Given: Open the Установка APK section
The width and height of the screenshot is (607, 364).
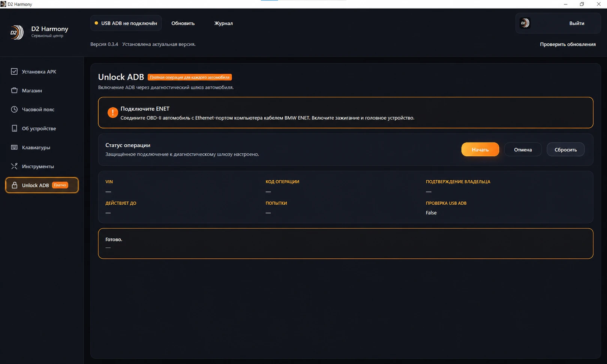Looking at the screenshot, I should click(42, 72).
